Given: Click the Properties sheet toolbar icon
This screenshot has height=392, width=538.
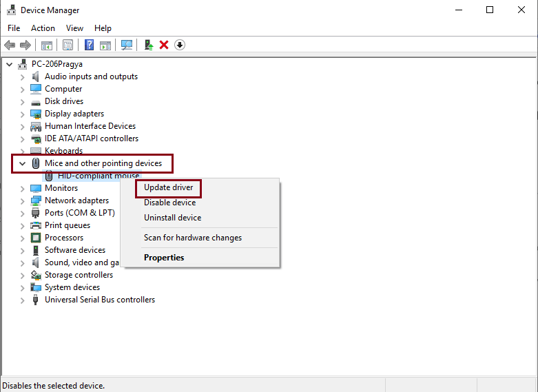Looking at the screenshot, I should click(68, 45).
